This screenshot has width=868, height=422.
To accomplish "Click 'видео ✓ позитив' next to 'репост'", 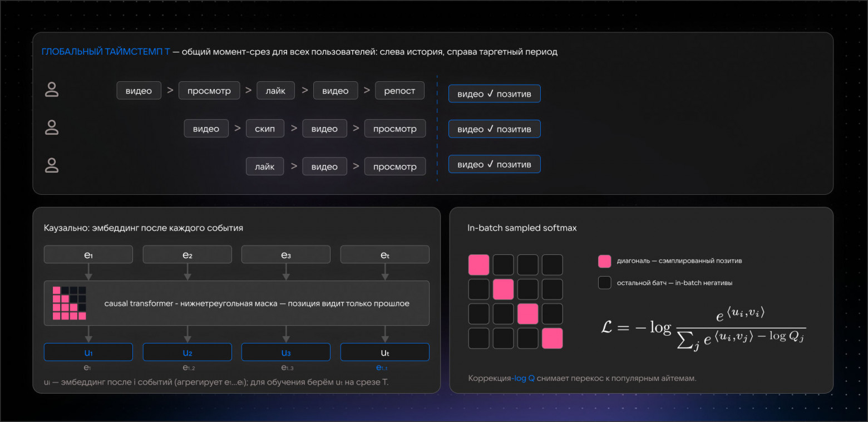I will click(495, 94).
